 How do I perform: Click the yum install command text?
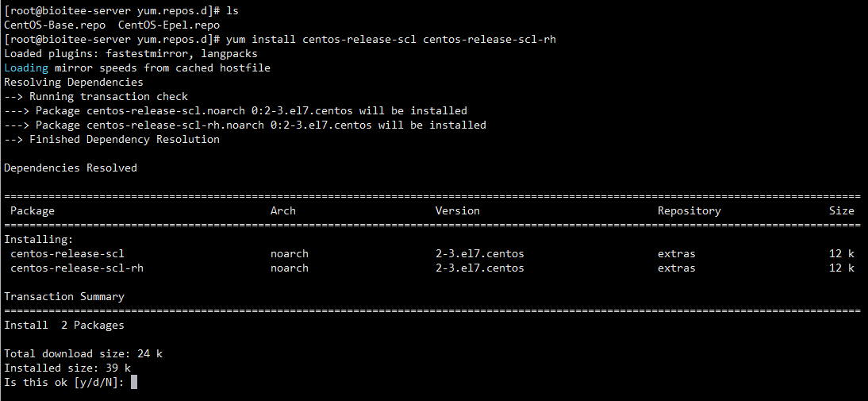[x=391, y=40]
